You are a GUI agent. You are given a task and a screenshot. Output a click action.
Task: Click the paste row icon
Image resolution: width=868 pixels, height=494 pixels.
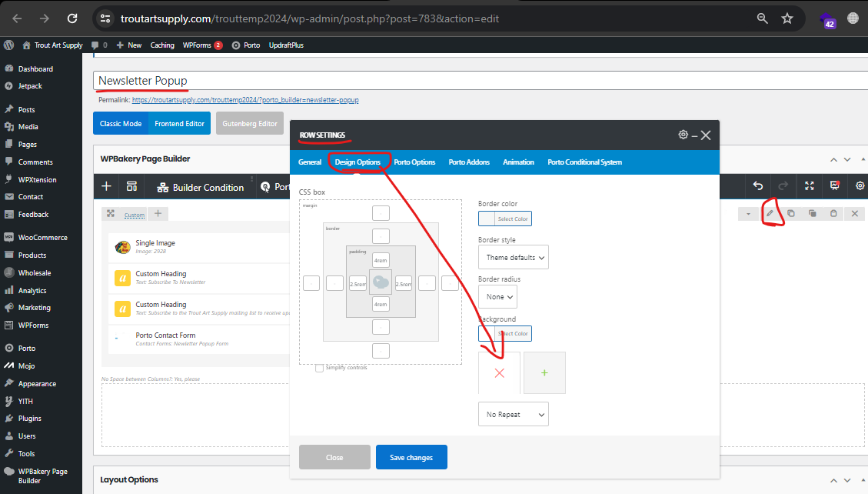click(833, 213)
